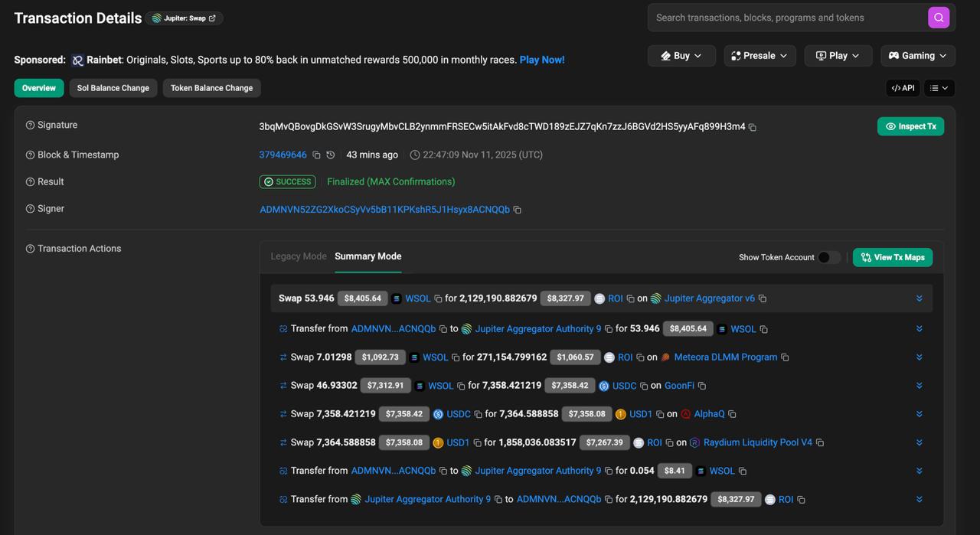Focus the search transactions input field
This screenshot has width=980, height=535.
click(789, 18)
